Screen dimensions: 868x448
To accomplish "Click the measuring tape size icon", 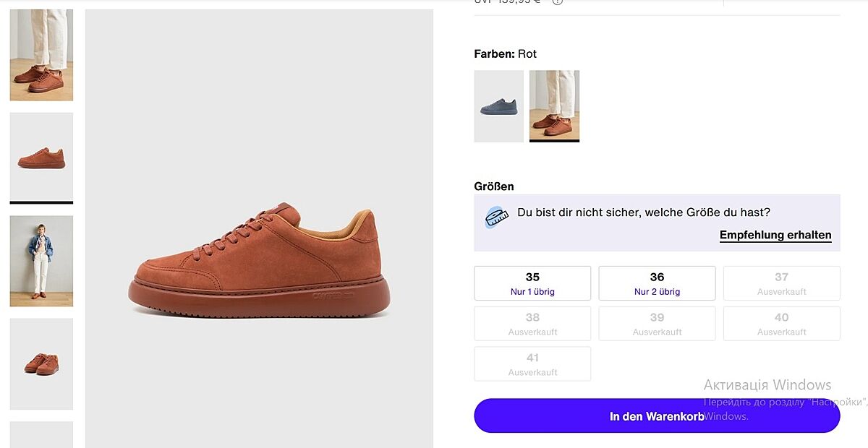I will [496, 217].
